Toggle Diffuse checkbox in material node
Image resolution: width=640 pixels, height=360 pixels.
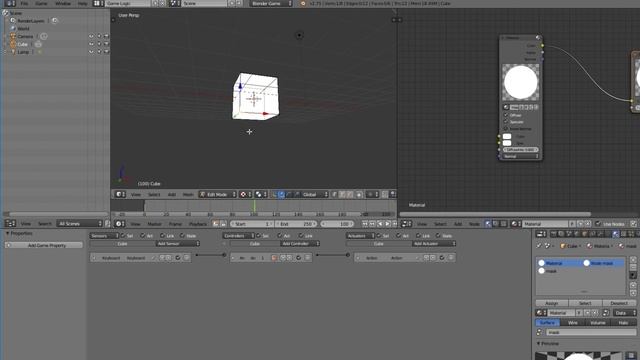[x=506, y=116]
